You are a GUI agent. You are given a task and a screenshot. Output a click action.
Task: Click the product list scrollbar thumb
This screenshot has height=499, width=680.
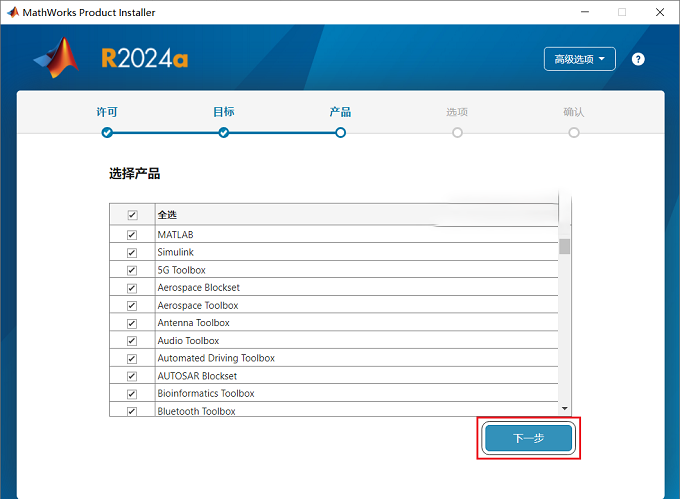[564, 246]
